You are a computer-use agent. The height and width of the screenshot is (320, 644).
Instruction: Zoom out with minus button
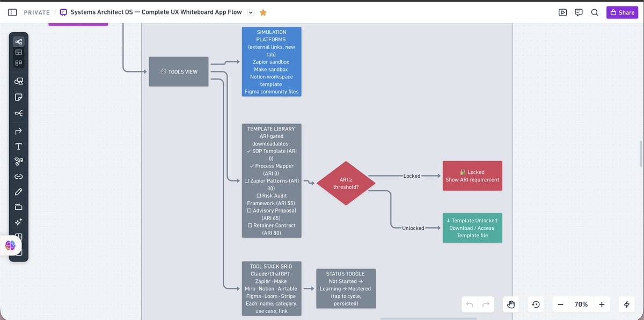[x=560, y=304]
